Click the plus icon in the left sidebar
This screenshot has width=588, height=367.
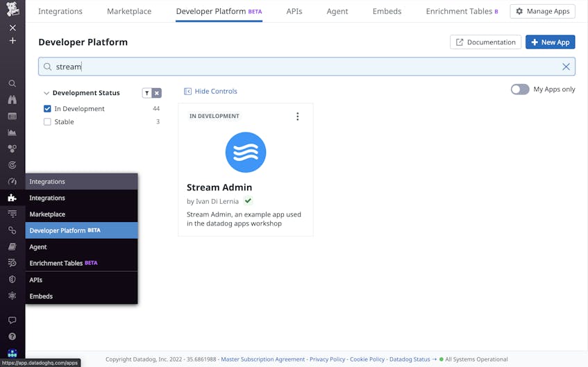click(12, 40)
